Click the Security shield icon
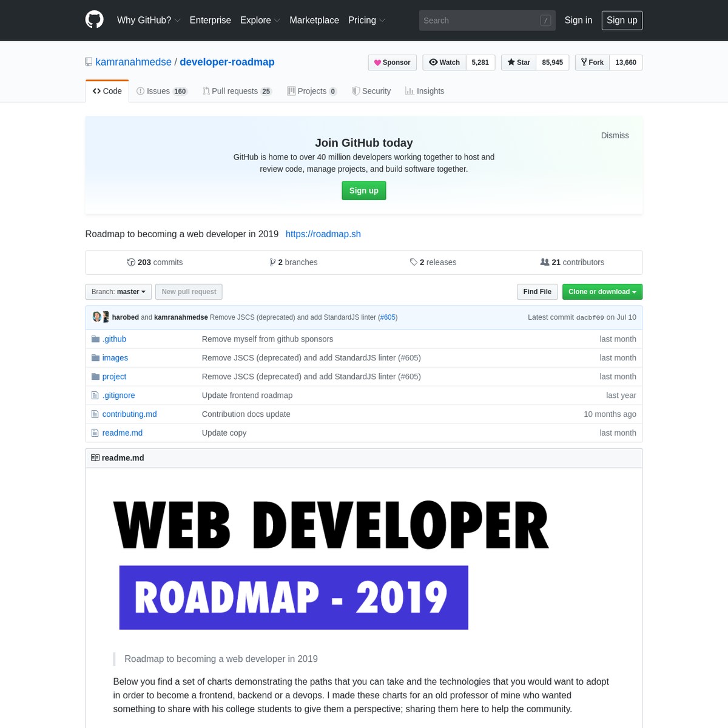Screen dimensions: 728x728 356,91
